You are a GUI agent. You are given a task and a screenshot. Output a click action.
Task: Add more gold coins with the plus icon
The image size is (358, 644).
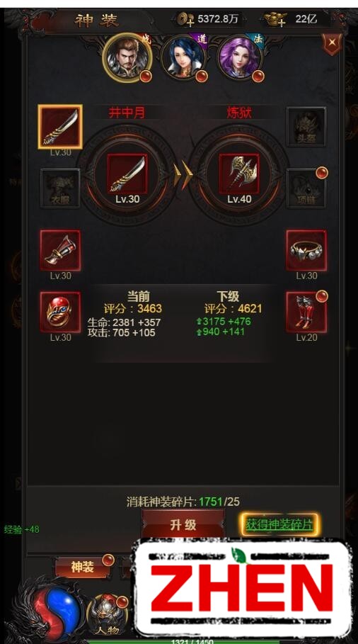tap(185, 19)
